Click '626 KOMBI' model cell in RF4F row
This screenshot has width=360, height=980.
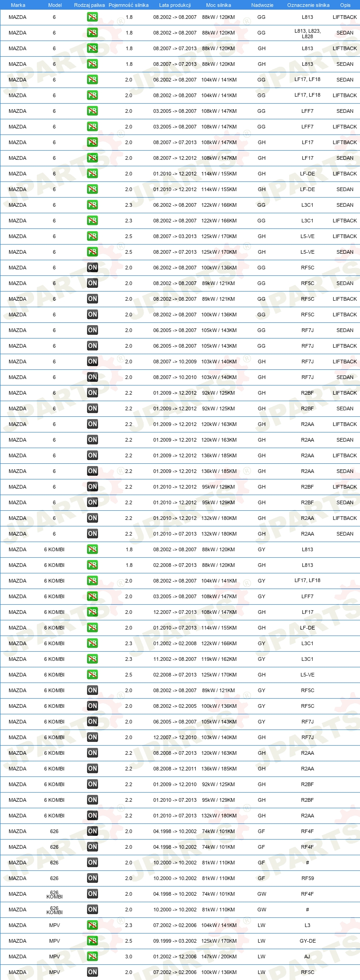point(54,894)
